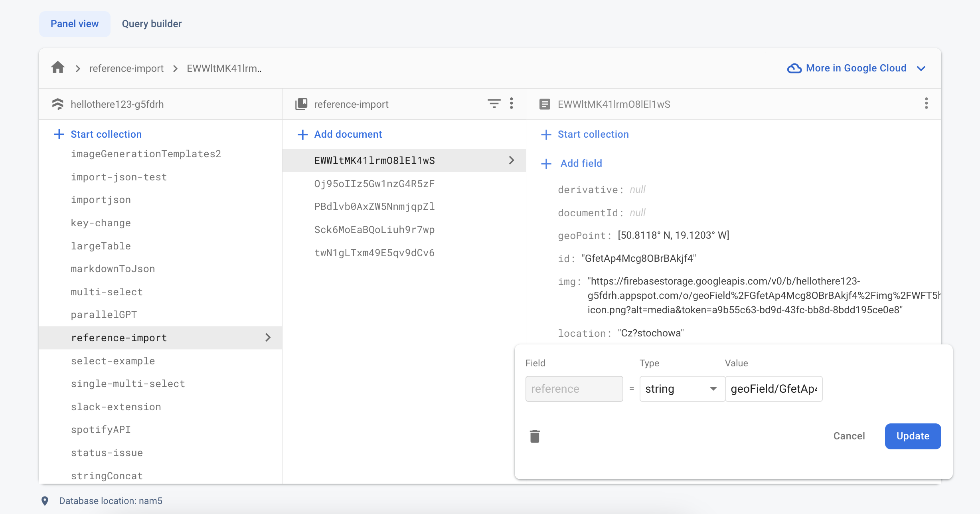The width and height of the screenshot is (980, 514).
Task: Switch to the Query builder tab
Action: tap(152, 24)
